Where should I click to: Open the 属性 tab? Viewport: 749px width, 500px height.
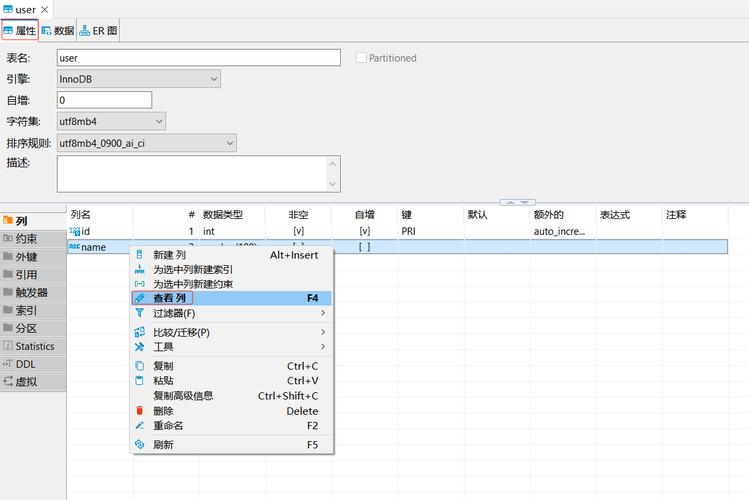(x=20, y=31)
